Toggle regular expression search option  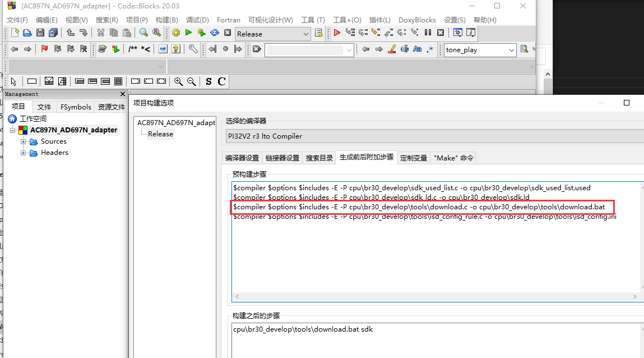[430, 49]
